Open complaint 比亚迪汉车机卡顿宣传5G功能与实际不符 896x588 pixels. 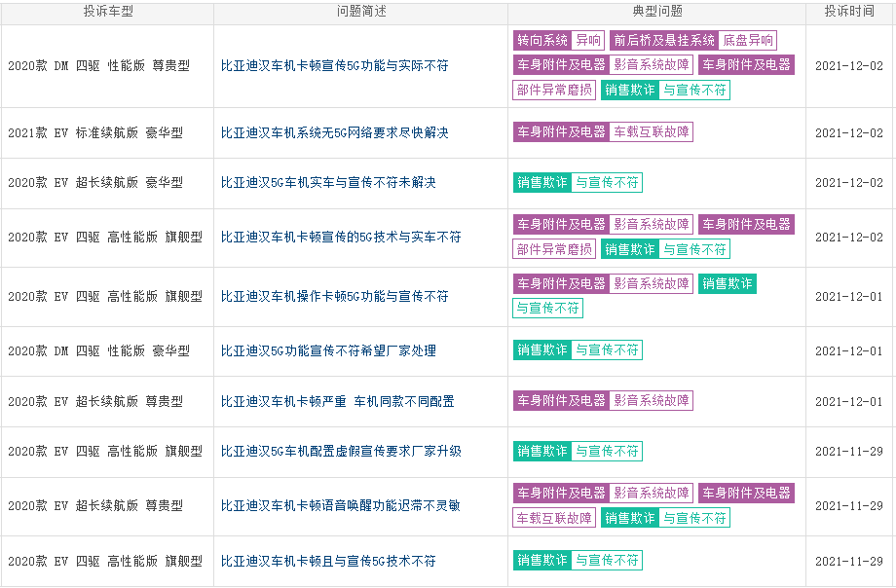click(x=334, y=66)
